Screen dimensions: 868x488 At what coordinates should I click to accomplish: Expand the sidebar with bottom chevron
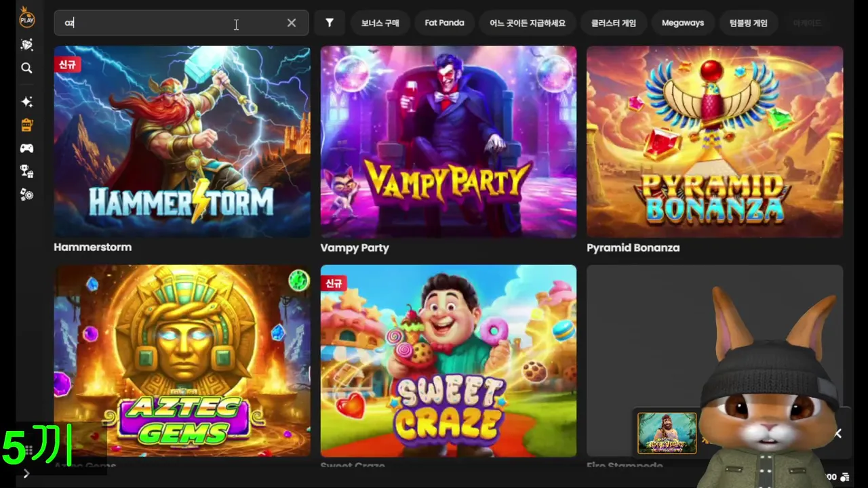26,474
